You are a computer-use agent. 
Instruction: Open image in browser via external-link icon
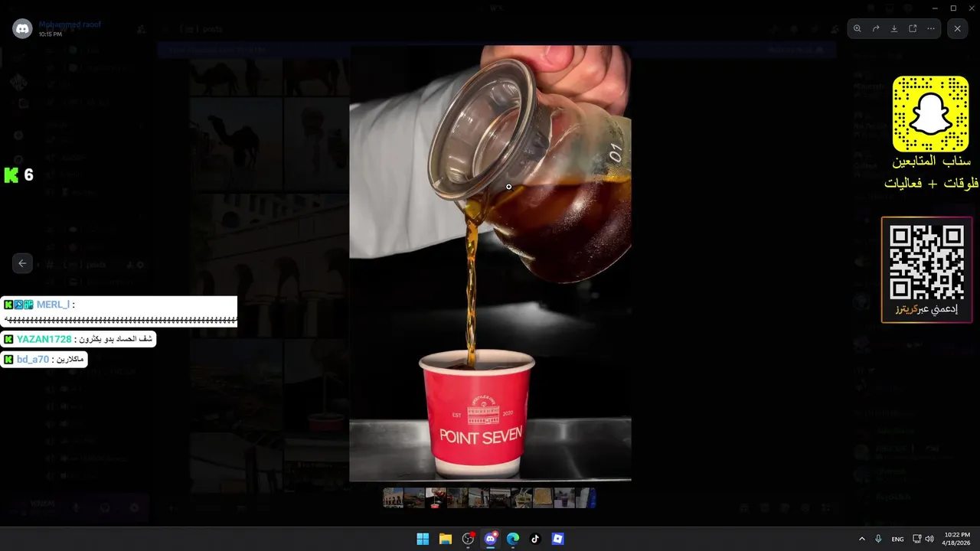(x=913, y=28)
